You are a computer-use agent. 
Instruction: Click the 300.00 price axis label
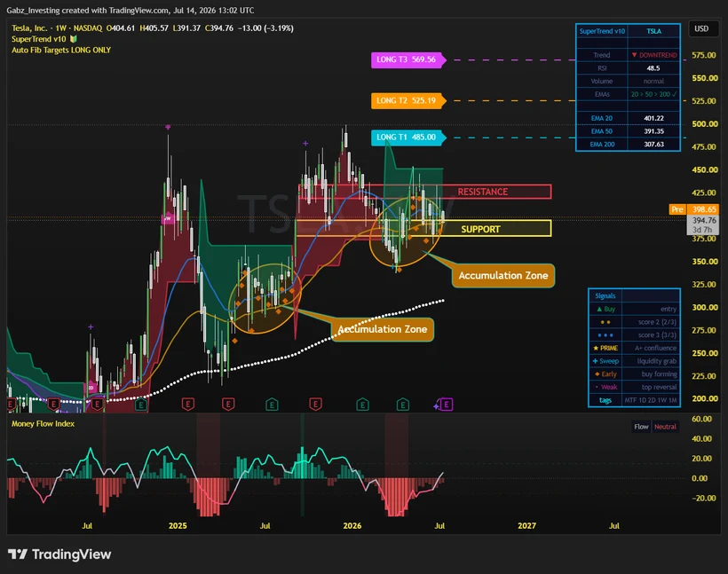point(705,307)
